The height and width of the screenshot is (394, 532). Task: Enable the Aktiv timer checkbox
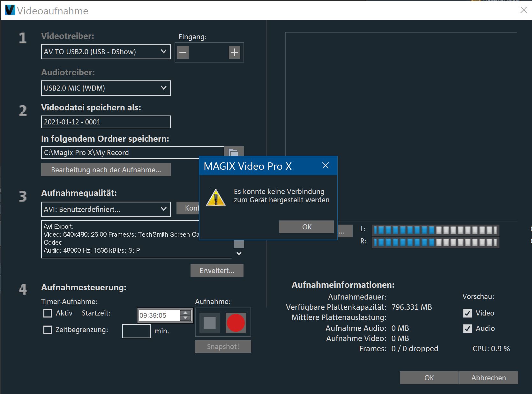(x=48, y=313)
